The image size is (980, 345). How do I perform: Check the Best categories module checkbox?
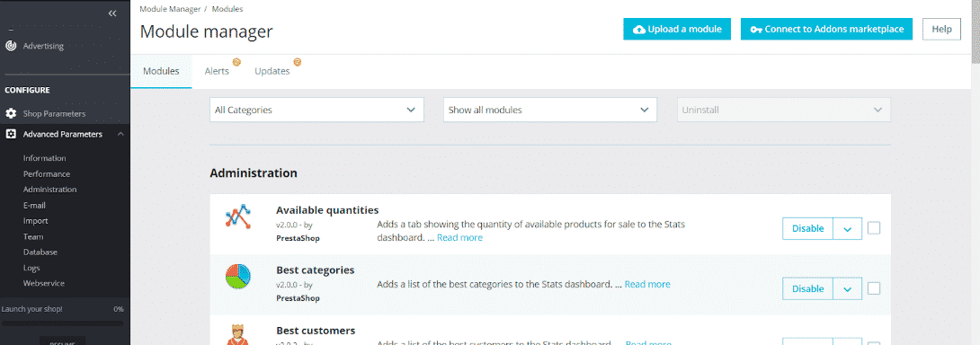coord(874,288)
